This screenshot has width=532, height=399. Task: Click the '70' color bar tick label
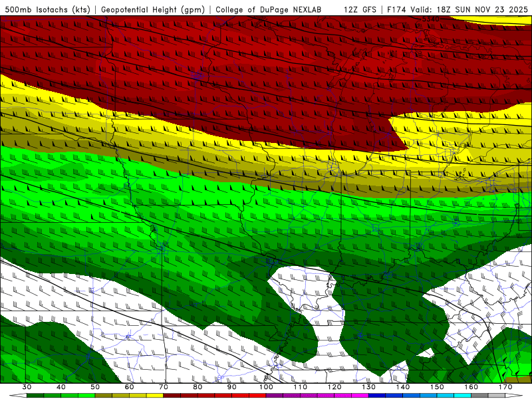point(164,387)
